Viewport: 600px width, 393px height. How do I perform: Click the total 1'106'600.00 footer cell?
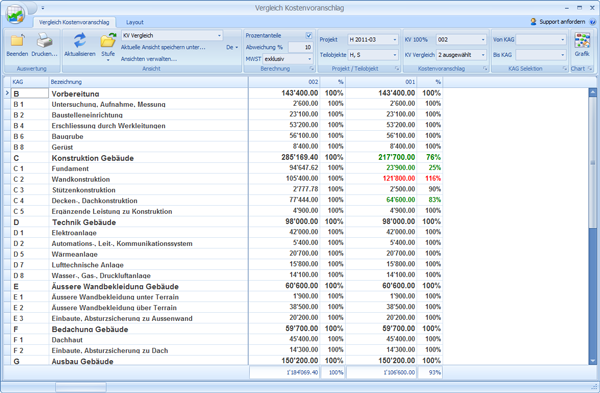coord(382,372)
